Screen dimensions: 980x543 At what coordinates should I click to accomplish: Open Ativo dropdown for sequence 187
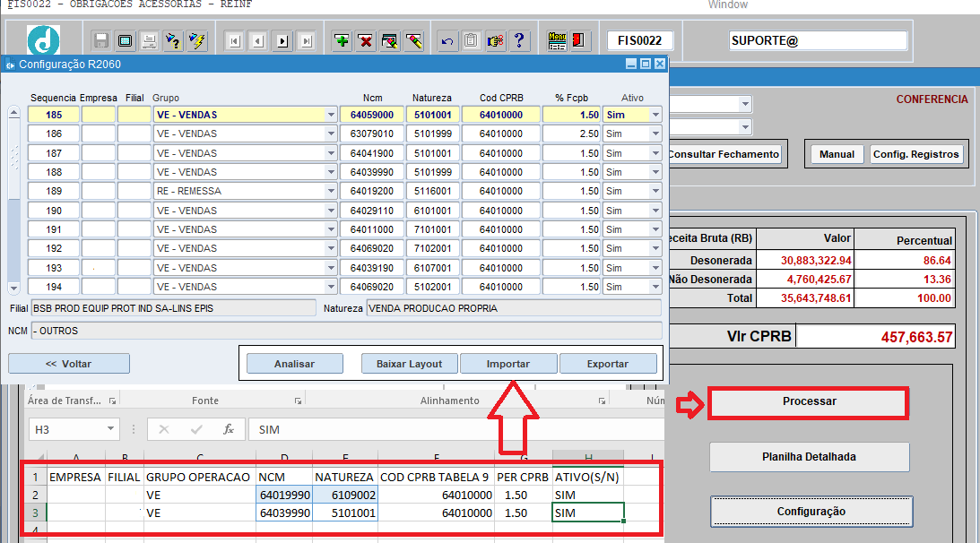(655, 153)
